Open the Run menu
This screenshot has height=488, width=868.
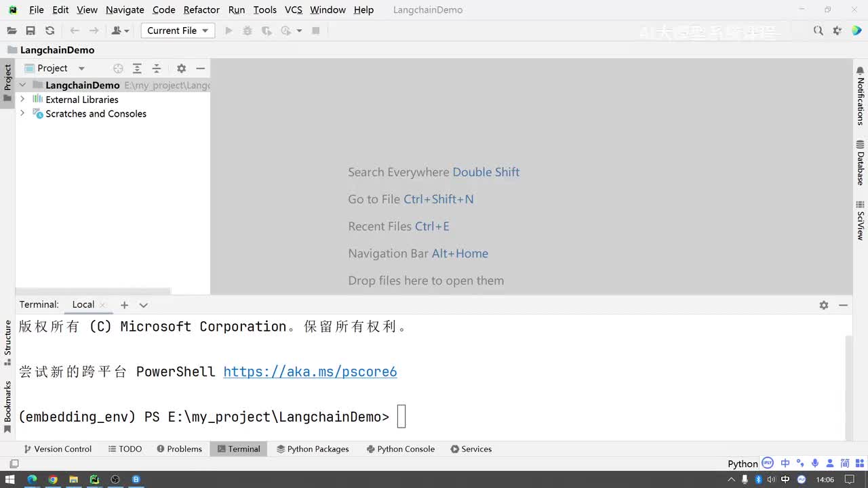(x=237, y=9)
